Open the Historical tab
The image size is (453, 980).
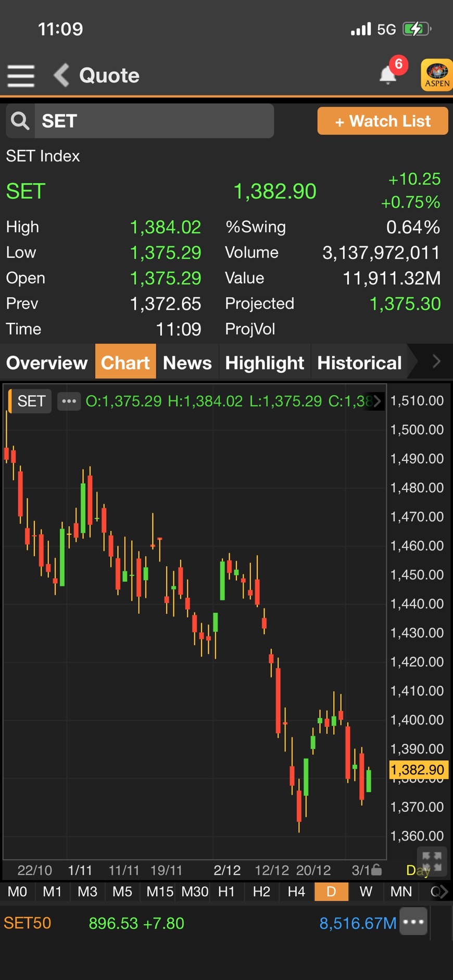coord(359,362)
